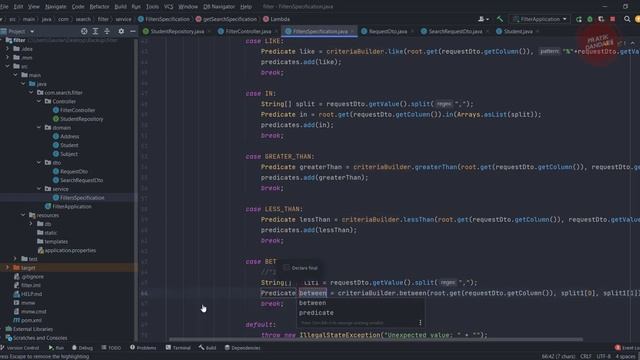Select FilterController in project tree
640x360 pixels.
click(x=78, y=110)
